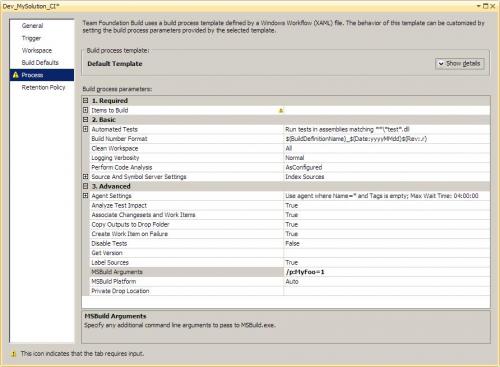Click the Auto value for MSBuild Platform
Screen dimensions: 500x367
[292, 282]
